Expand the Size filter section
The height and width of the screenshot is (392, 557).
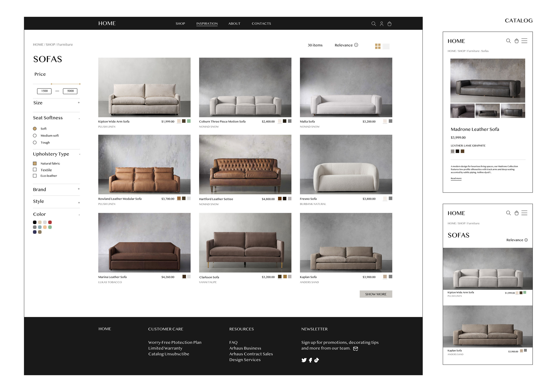[79, 102]
